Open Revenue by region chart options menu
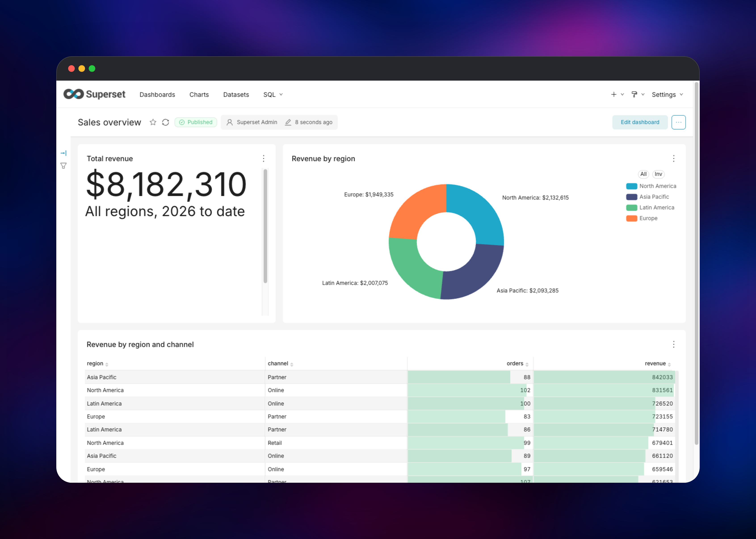 click(x=674, y=159)
